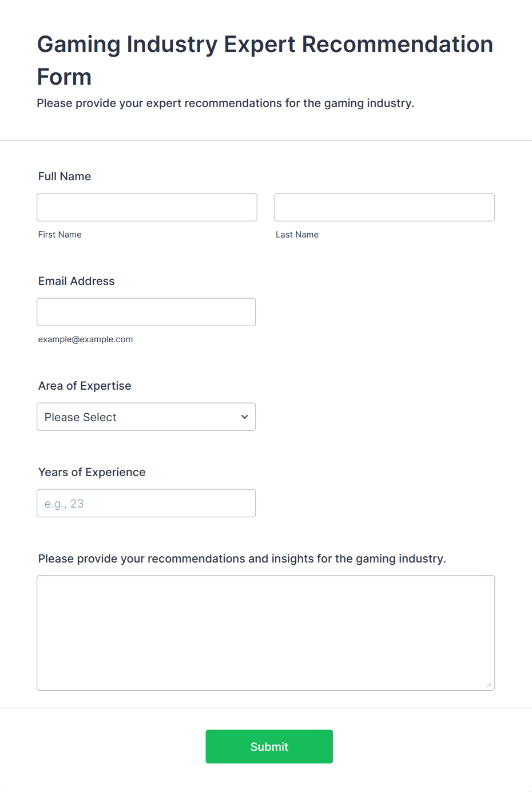
Task: Open the Area of Expertise dropdown
Action: pyautogui.click(x=146, y=417)
